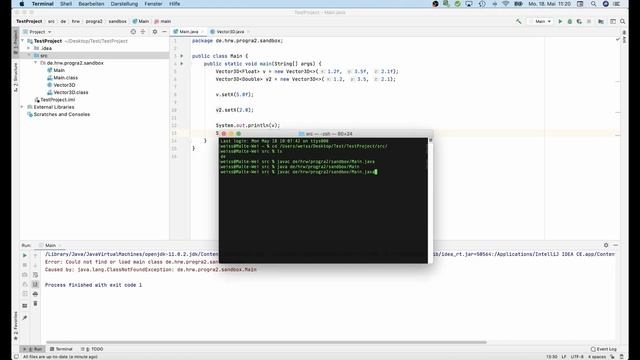Viewport: 640px width, 360px height.
Task: Switch to the Main.java editor tab
Action: [x=189, y=31]
